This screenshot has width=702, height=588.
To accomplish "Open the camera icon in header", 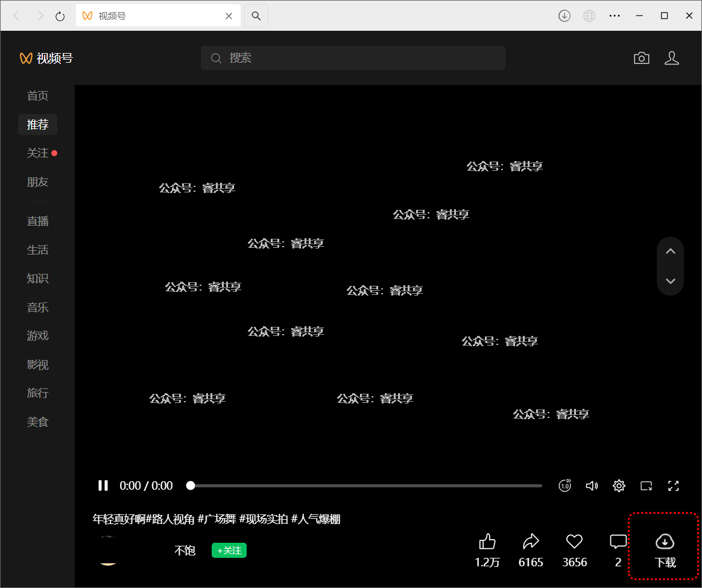I will 642,58.
